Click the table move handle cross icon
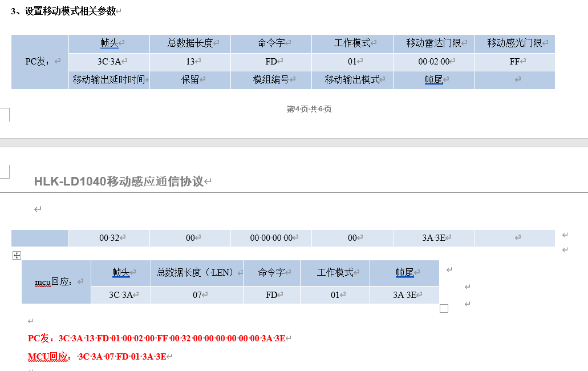588x371 pixels. tap(17, 256)
